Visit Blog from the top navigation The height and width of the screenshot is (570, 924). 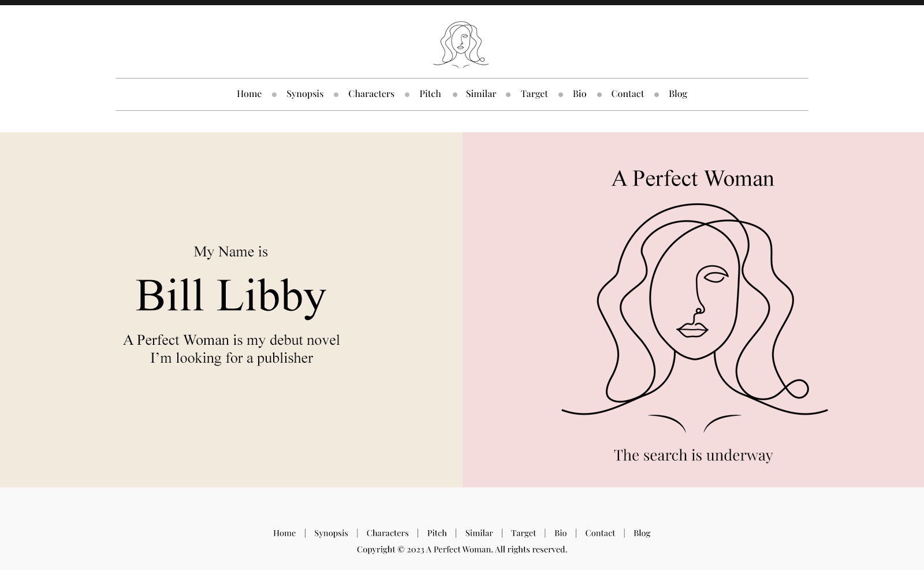677,94
